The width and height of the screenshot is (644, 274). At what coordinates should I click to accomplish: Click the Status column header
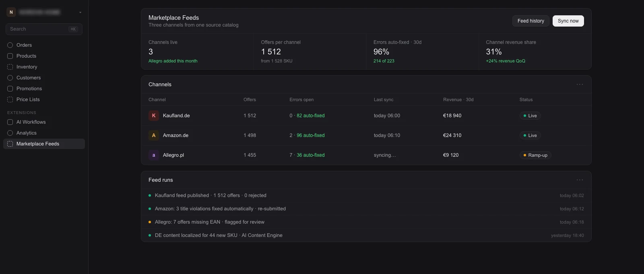point(526,100)
